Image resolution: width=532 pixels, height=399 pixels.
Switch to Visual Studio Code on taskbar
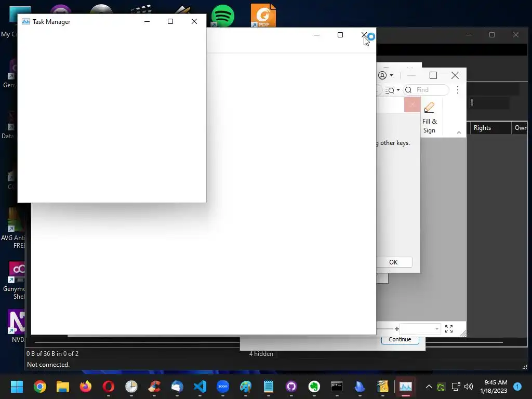click(200, 387)
